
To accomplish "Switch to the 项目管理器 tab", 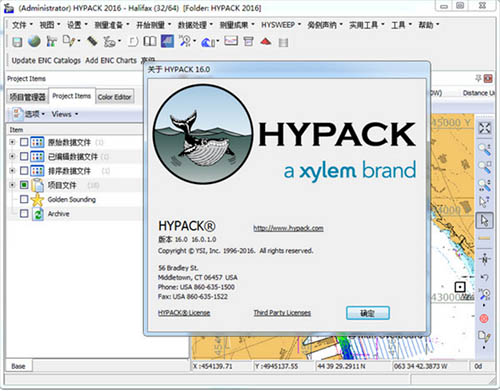I will pos(27,97).
